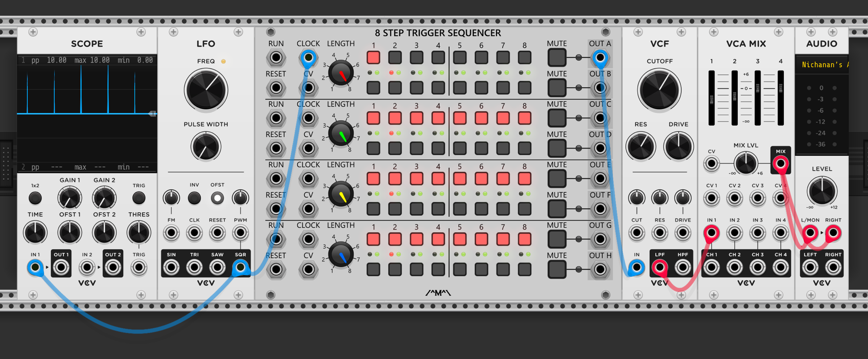Click the VCF IN input jack
Viewport: 868px width, 359px height.
coord(637,267)
